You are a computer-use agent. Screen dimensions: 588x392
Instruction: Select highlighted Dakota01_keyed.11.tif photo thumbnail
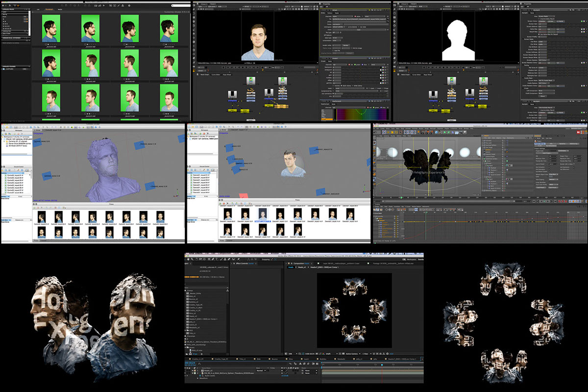[x=263, y=214]
